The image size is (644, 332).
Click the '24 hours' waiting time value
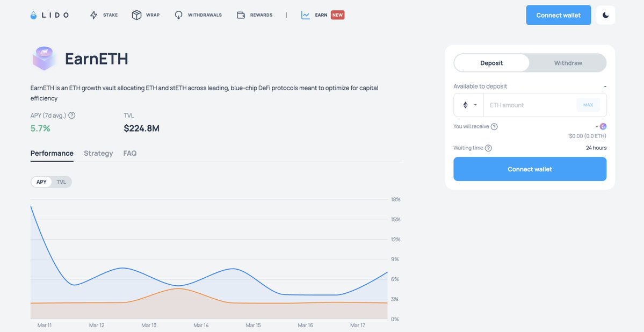tap(596, 148)
